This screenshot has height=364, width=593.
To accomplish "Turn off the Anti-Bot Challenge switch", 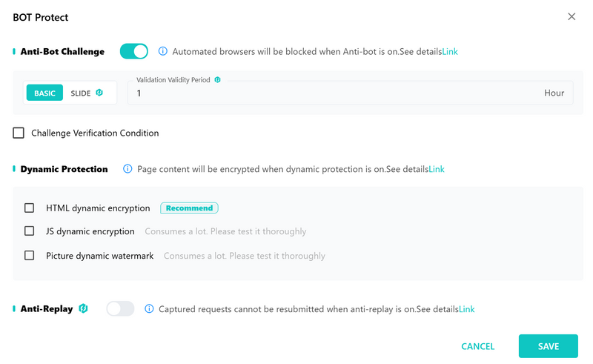I will coord(134,51).
